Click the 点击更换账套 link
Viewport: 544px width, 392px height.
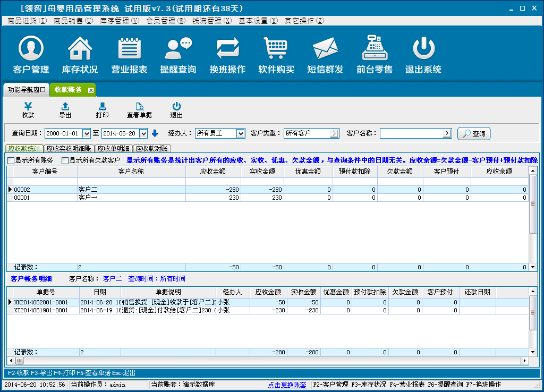[x=287, y=385]
